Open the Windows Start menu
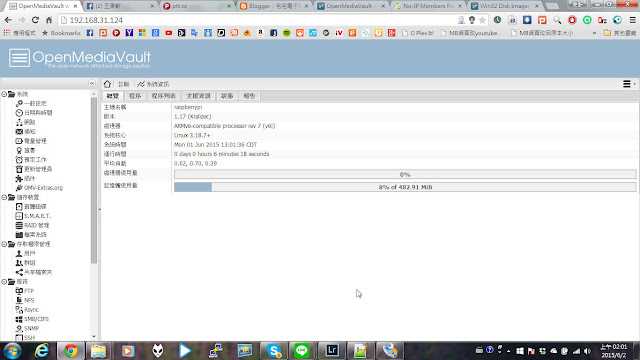 [x=12, y=351]
